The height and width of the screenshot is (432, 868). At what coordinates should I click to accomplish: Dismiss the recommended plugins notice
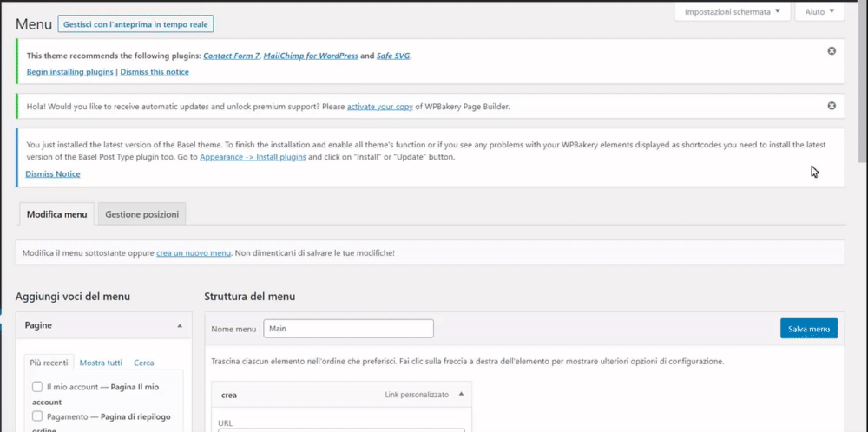pos(832,51)
